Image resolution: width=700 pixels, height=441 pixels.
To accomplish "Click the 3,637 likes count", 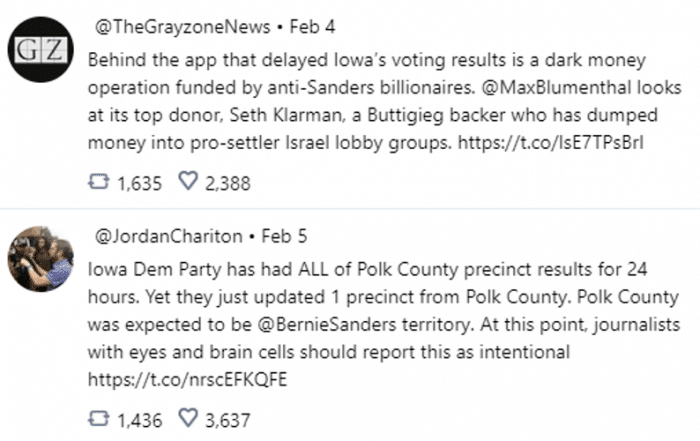I will pos(228,420).
